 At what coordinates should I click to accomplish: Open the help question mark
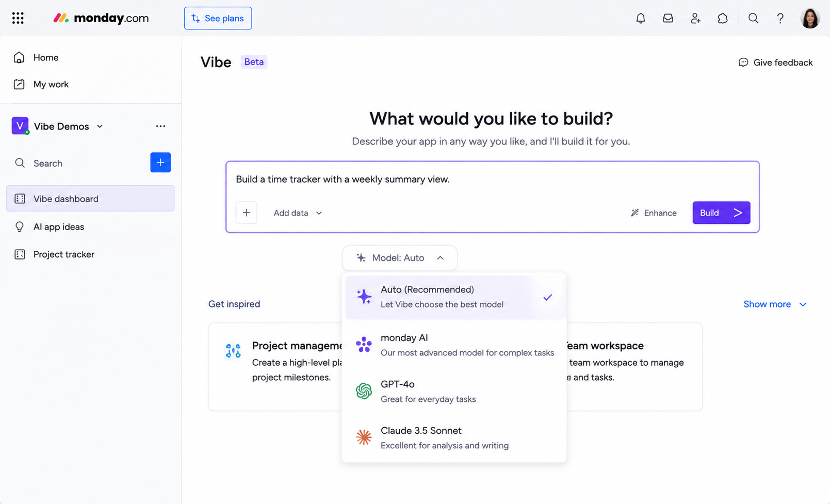(780, 18)
